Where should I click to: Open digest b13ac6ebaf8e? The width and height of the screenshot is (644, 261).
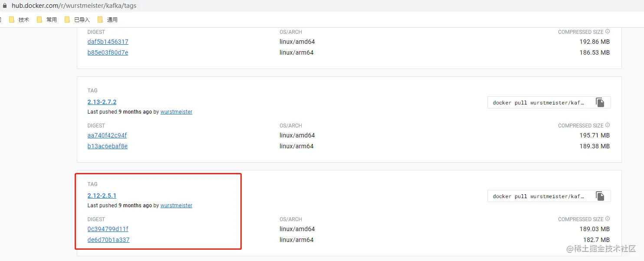click(x=108, y=146)
